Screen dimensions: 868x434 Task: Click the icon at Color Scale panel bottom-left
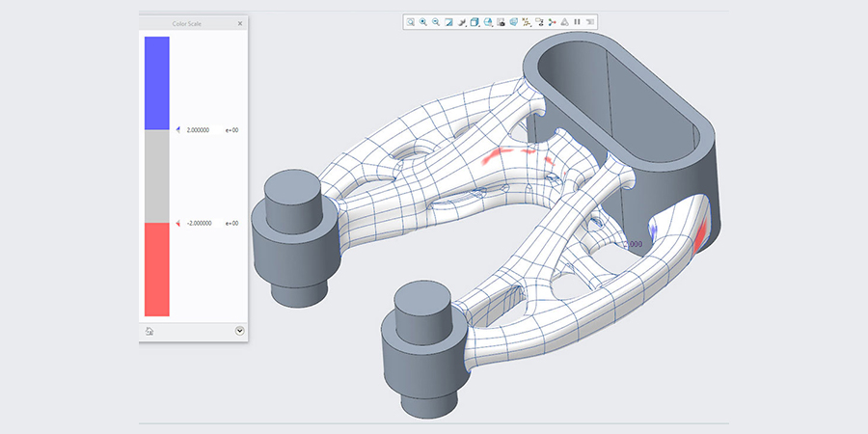click(x=149, y=331)
